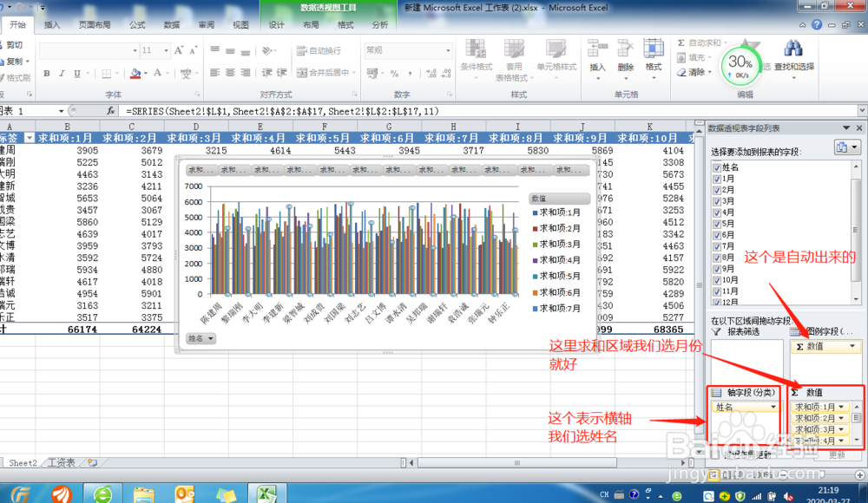Uncheck the 10月 field checkbox
The width and height of the screenshot is (868, 503).
(x=717, y=280)
